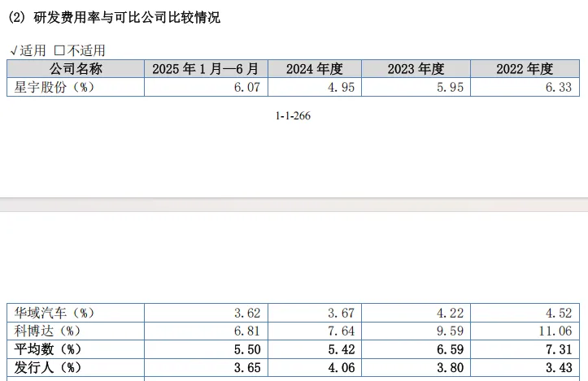Click the heading '研发费用率与可比公司比较情况'
Viewport: 588px width, 381px height.
point(127,18)
